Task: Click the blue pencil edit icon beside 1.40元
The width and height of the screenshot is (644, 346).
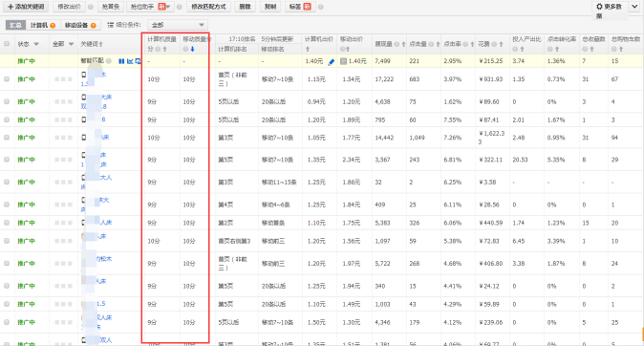Action: (331, 62)
